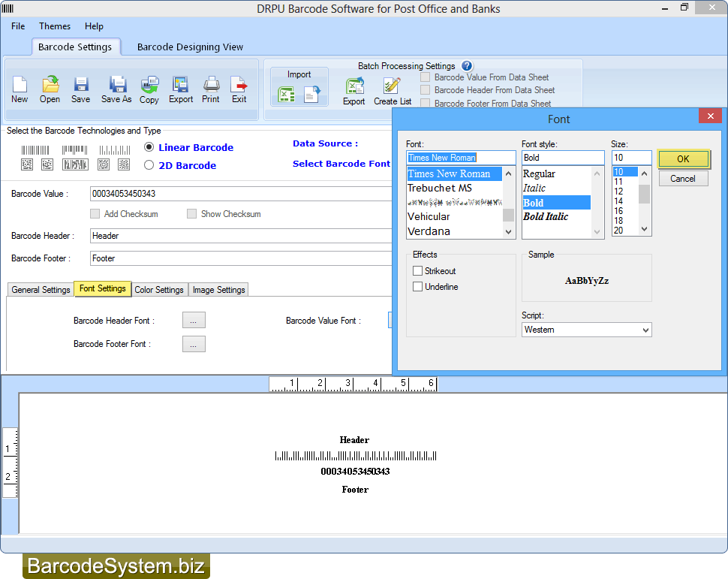Check Barcode Footer From Data Sheet

[426, 103]
